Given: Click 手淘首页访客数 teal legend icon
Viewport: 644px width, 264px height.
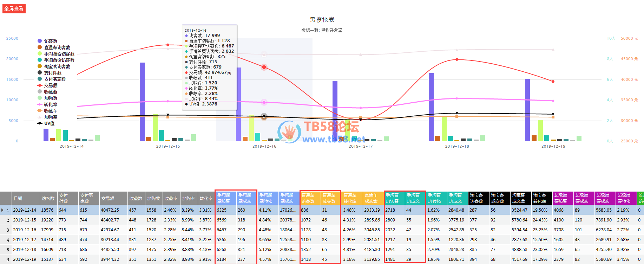Looking at the screenshot, I should [x=40, y=60].
